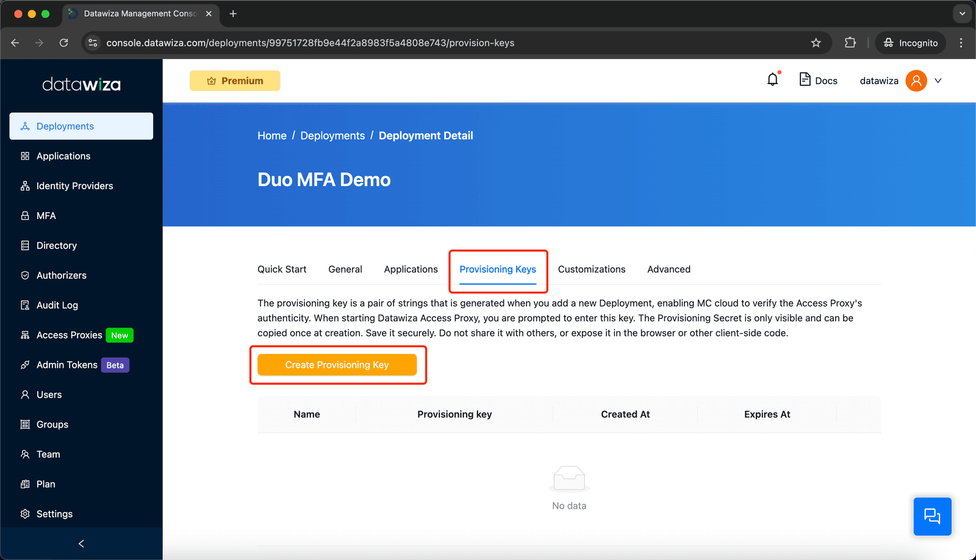Click the orange user avatar

click(x=916, y=81)
